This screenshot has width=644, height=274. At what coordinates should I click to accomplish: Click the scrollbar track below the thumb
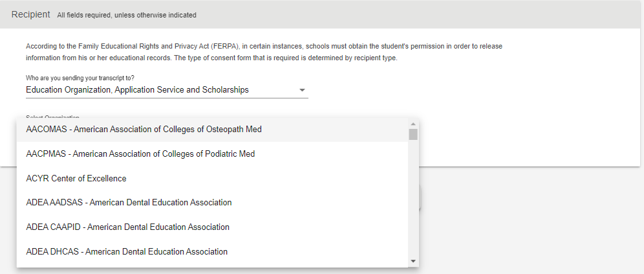coord(413,198)
